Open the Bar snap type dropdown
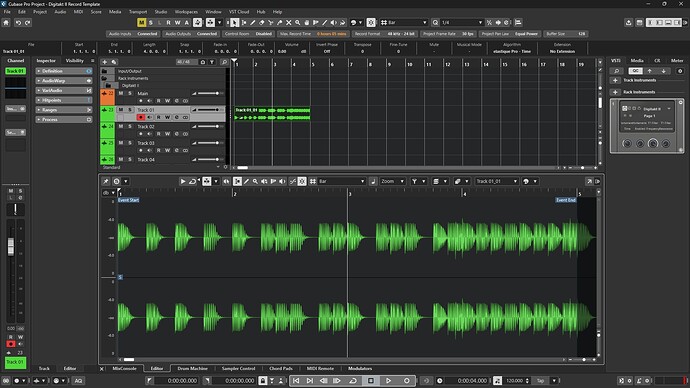The height and width of the screenshot is (388, 690). point(404,22)
